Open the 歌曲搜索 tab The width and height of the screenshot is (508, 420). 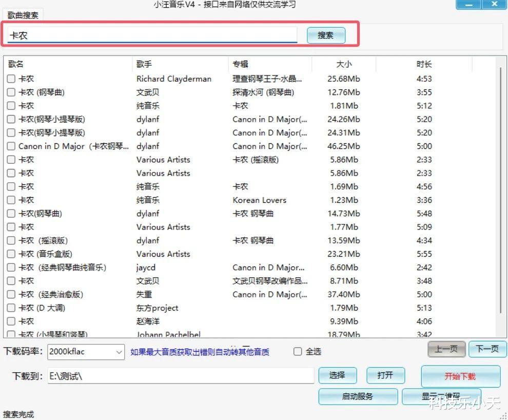23,15
